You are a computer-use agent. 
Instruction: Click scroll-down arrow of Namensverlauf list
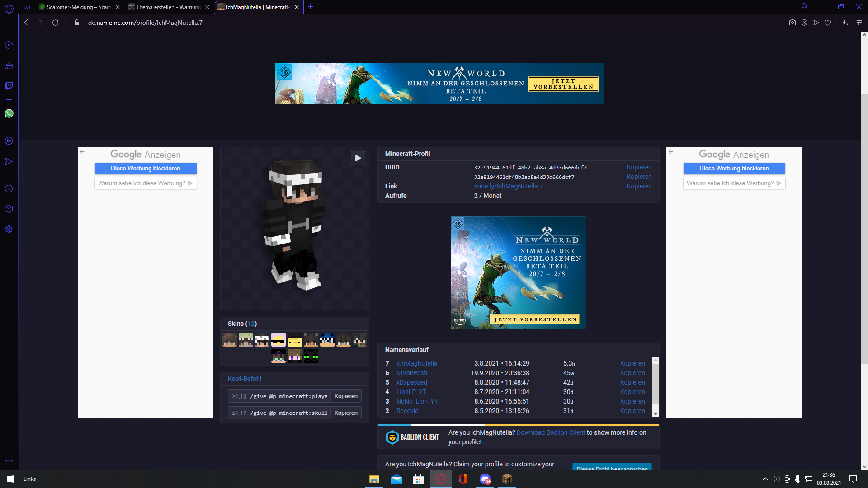656,413
